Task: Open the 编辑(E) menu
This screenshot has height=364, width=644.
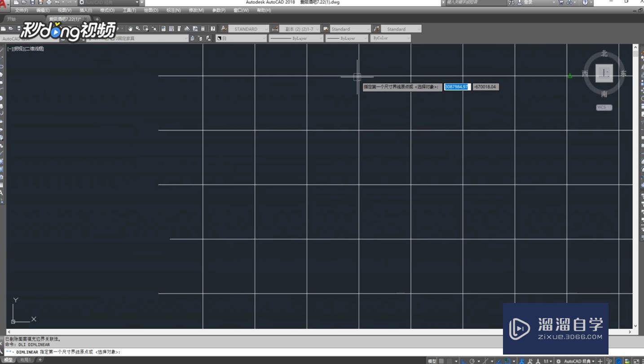Action: [43, 10]
